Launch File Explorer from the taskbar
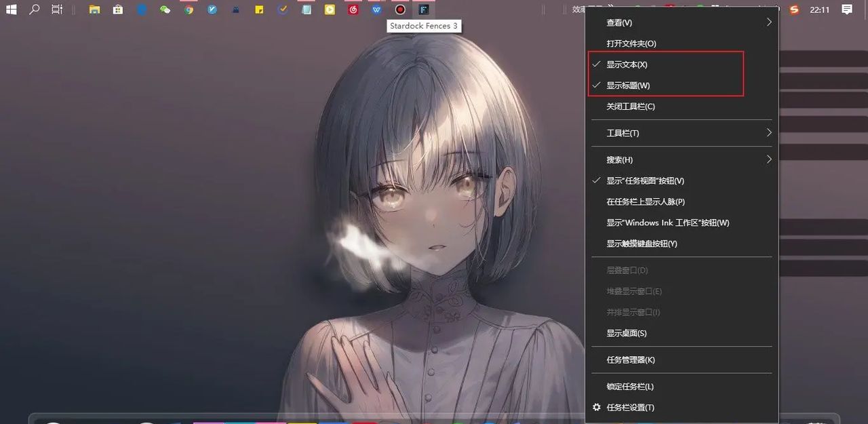The height and width of the screenshot is (424, 868). pyautogui.click(x=95, y=9)
